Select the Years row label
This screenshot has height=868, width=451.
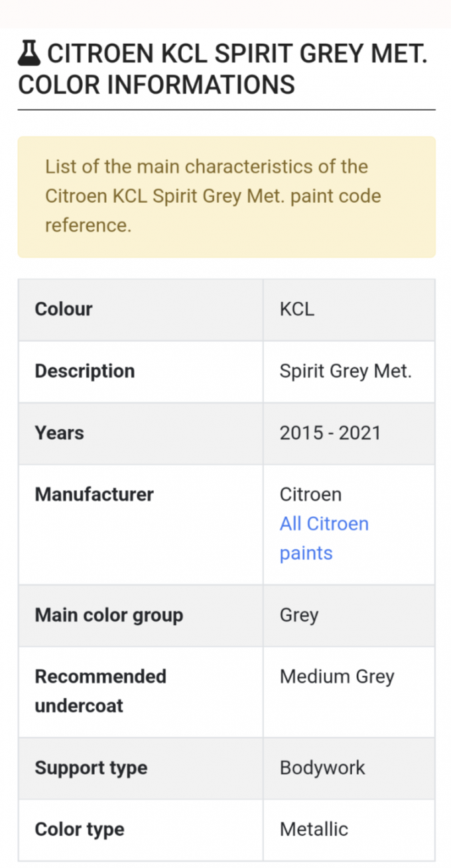pyautogui.click(x=59, y=433)
